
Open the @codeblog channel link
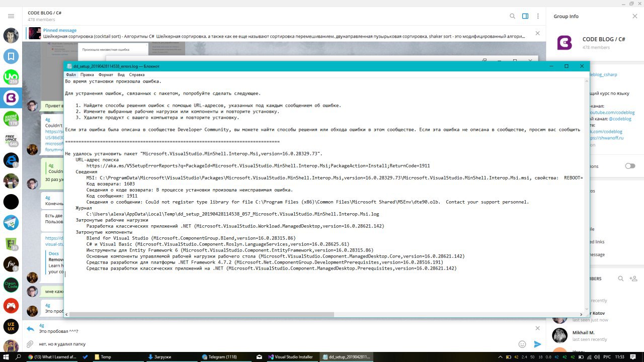[x=620, y=119]
